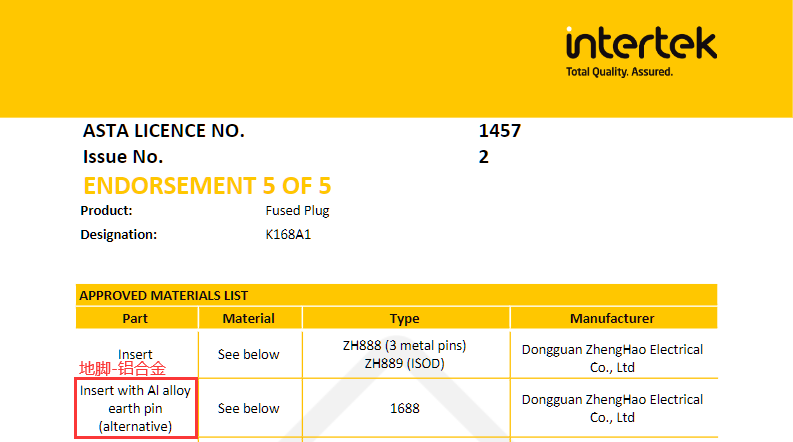Select the ASTA LICENCE NO. label
Image resolution: width=793 pixels, height=442 pixels.
pos(163,131)
